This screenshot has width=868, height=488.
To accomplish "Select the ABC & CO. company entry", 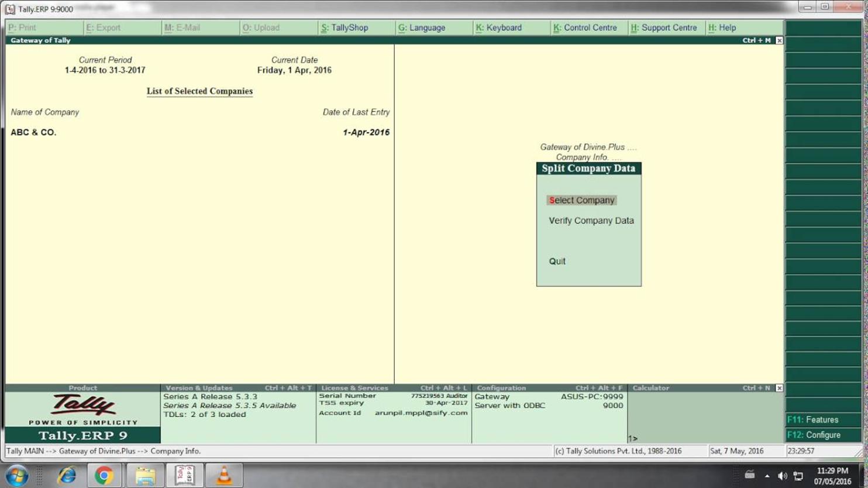I will [33, 132].
